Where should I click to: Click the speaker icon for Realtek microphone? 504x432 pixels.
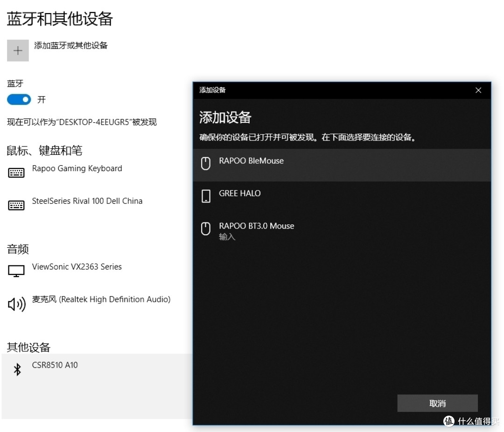pyautogui.click(x=17, y=304)
